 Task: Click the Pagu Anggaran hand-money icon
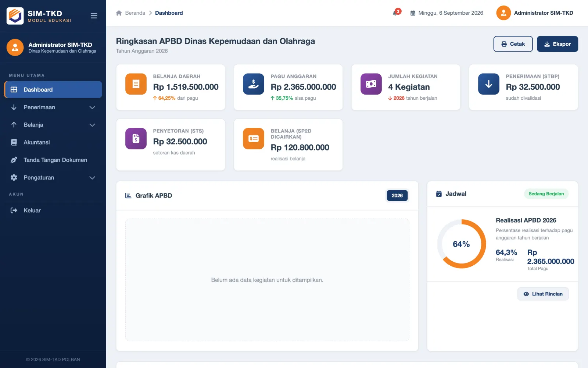[254, 84]
